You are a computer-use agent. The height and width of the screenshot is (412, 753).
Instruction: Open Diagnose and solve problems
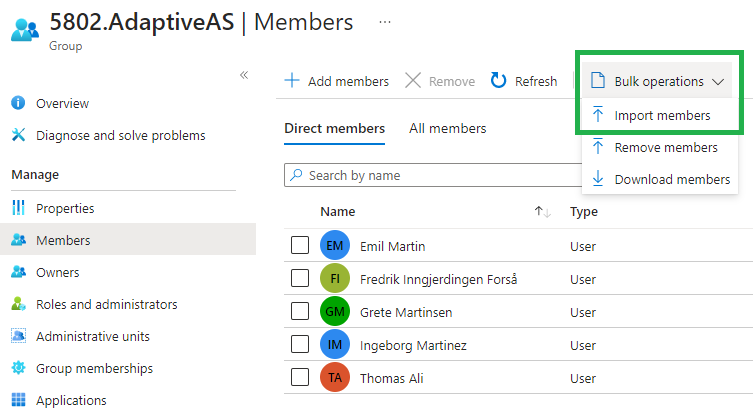pyautogui.click(x=121, y=135)
